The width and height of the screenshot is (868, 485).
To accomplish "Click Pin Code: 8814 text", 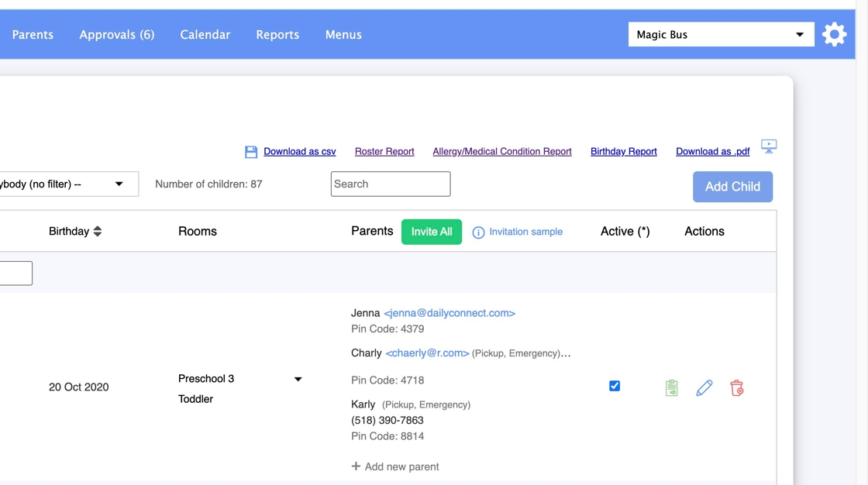I will 387,436.
